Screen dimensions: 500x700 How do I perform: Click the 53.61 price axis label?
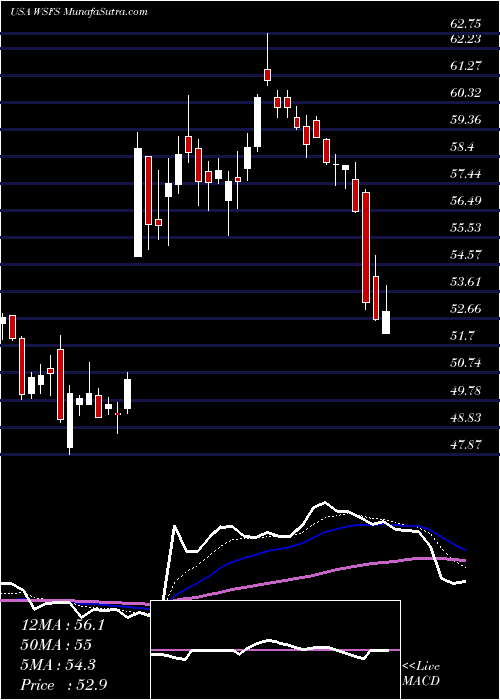click(465, 282)
